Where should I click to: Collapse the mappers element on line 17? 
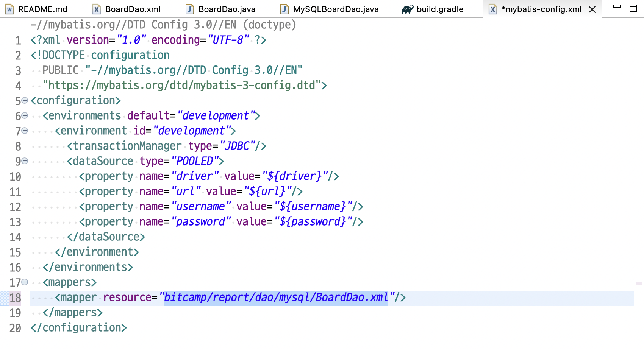[25, 282]
